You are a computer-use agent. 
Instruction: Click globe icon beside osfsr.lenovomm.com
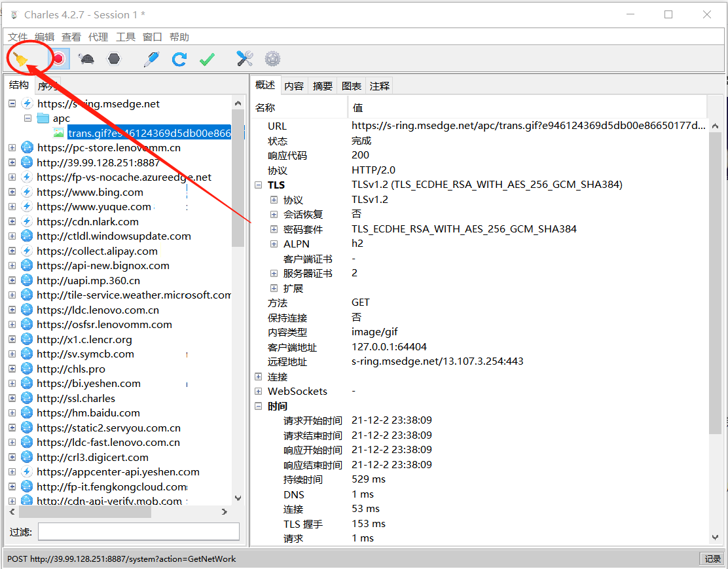tap(27, 325)
